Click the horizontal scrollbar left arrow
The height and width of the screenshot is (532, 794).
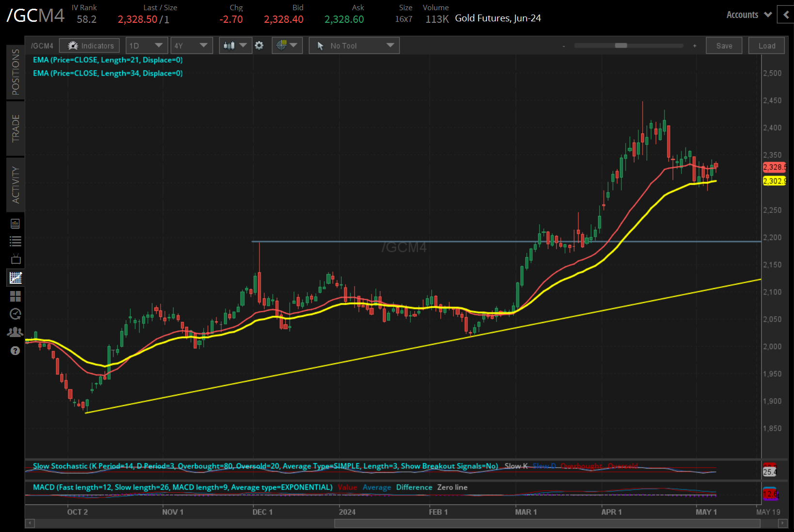(30, 523)
